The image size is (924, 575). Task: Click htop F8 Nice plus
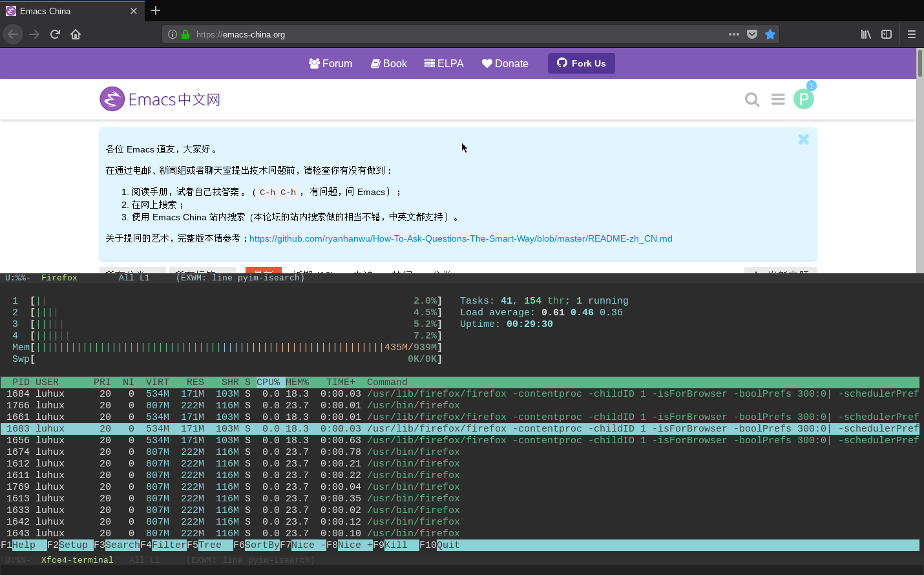[x=350, y=545]
